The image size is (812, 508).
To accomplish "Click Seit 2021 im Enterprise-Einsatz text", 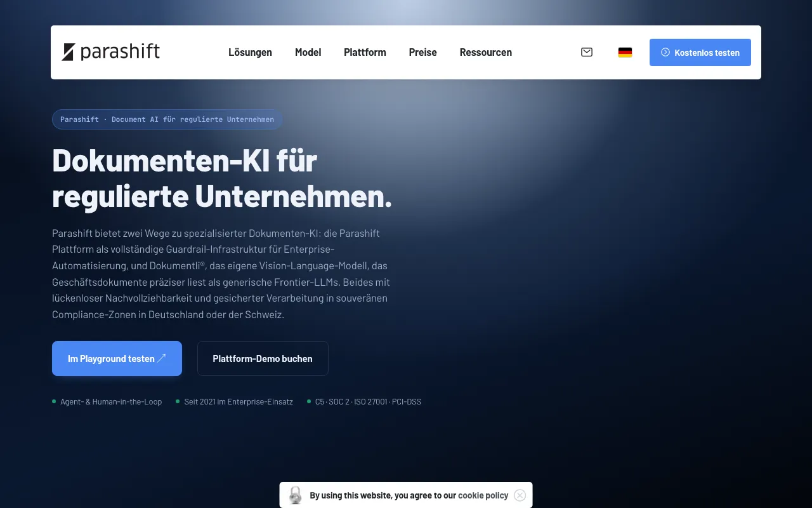I will (x=239, y=401).
